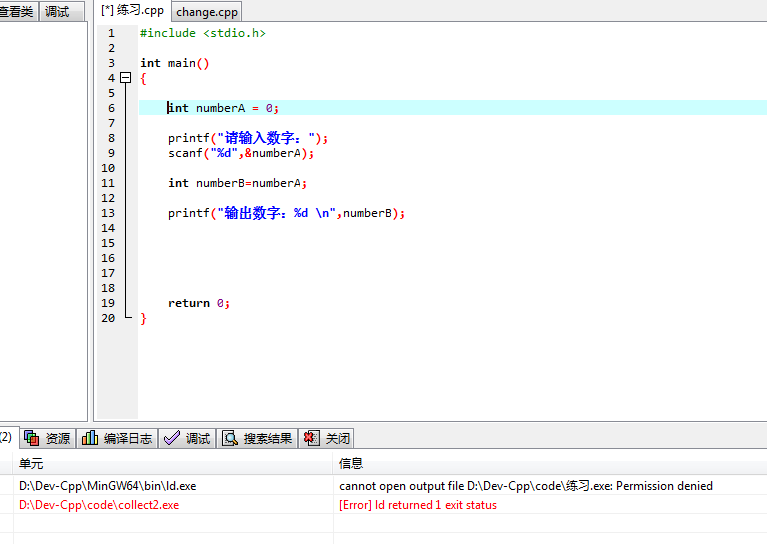Click the closing brace on line 20
Image resolution: width=767 pixels, height=544 pixels.
click(x=143, y=318)
